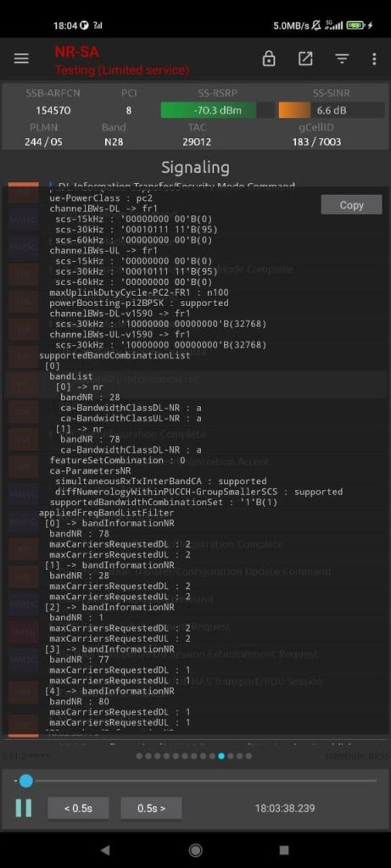Copy the signaling message text

coord(351,205)
